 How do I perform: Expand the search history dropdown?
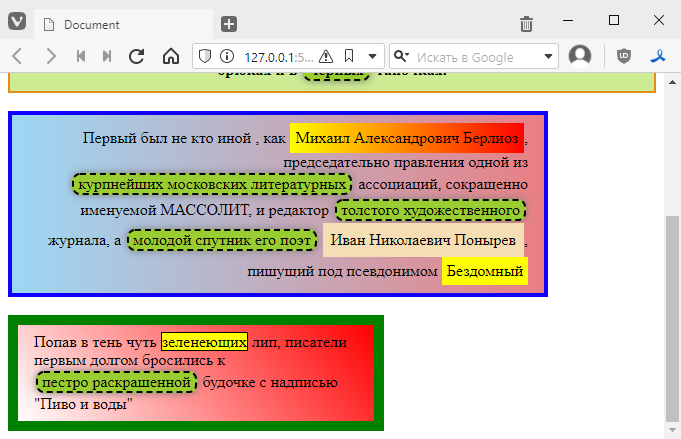point(549,56)
